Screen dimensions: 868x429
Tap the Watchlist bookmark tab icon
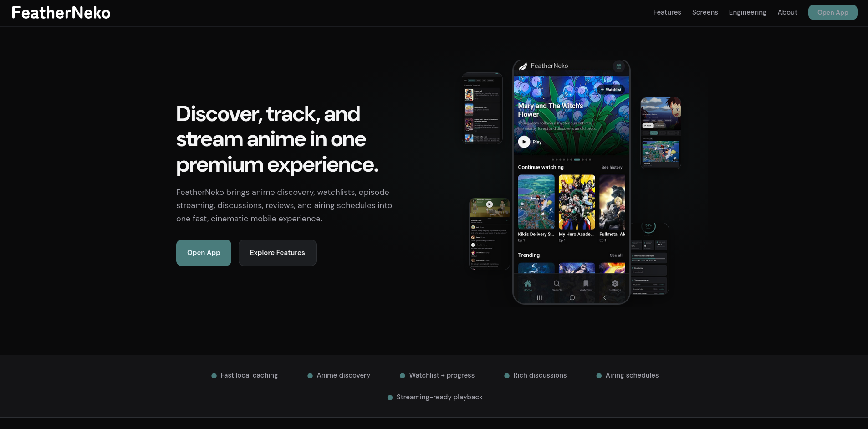pos(586,284)
